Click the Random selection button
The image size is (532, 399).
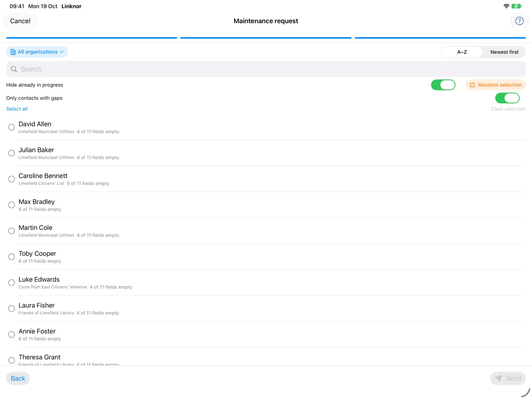click(x=496, y=85)
